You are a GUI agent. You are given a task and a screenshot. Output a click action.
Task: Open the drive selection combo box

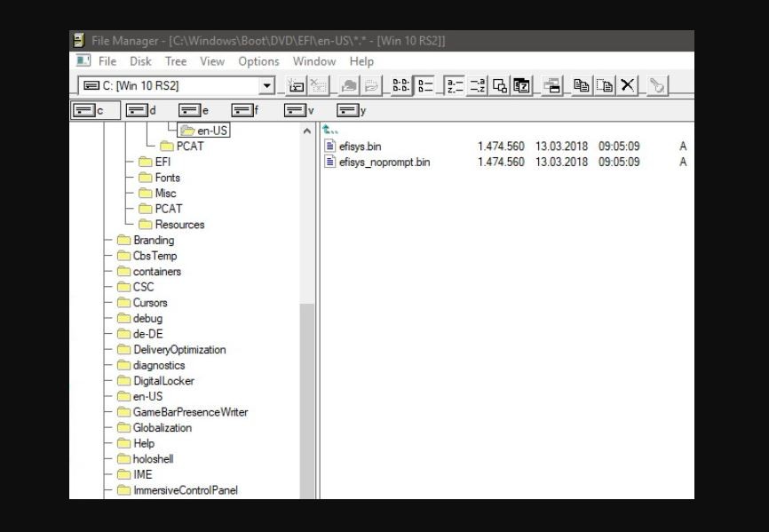click(x=266, y=86)
